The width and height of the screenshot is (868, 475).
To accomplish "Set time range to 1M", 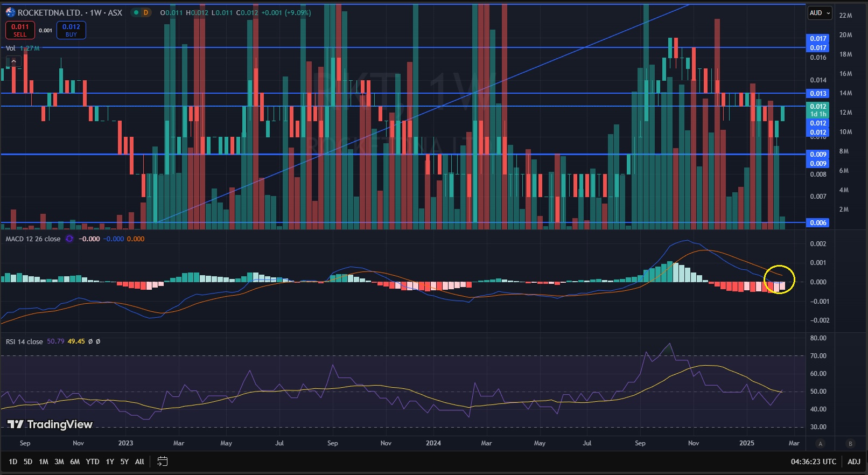I will click(x=44, y=462).
